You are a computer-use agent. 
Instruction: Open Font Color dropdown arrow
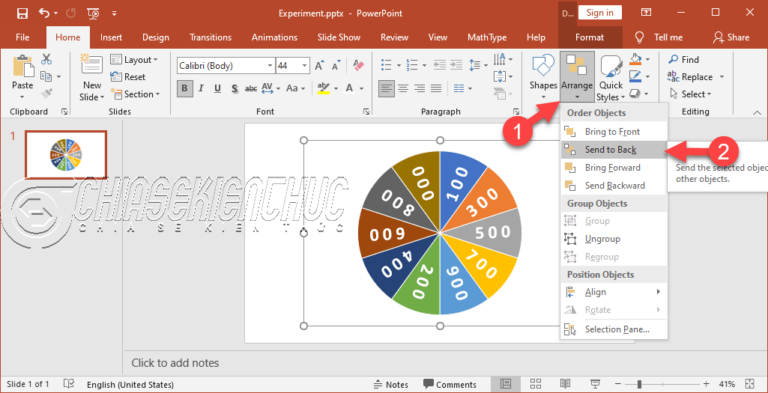(361, 89)
